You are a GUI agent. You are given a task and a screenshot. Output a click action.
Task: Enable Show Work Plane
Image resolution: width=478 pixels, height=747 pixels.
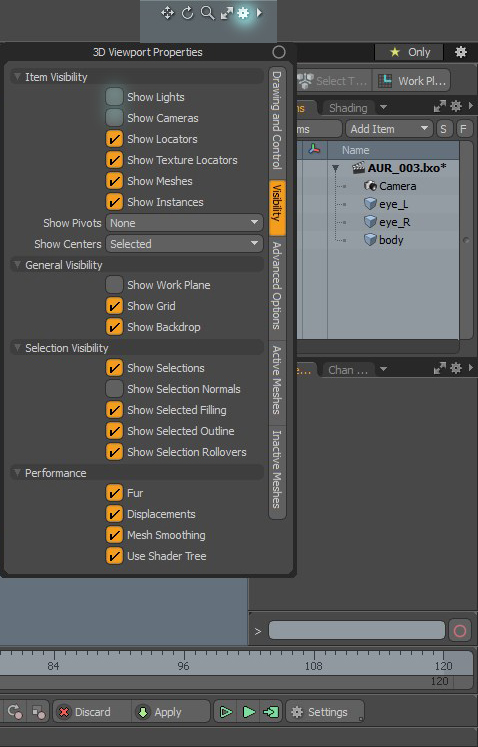coord(114,285)
